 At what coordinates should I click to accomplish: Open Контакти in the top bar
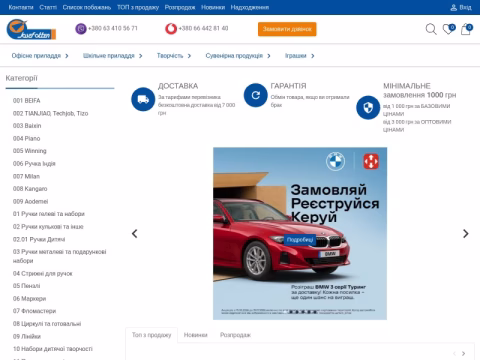coord(21,7)
